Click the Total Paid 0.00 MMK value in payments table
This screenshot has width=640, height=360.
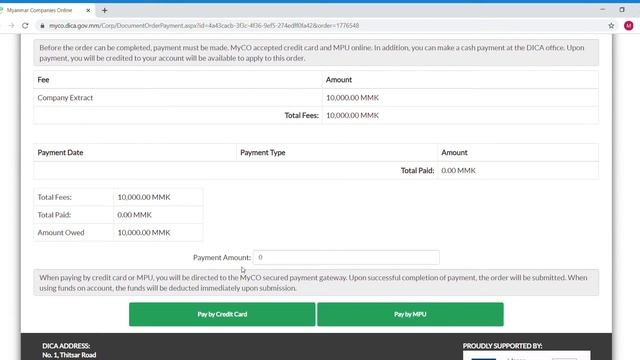[458, 171]
